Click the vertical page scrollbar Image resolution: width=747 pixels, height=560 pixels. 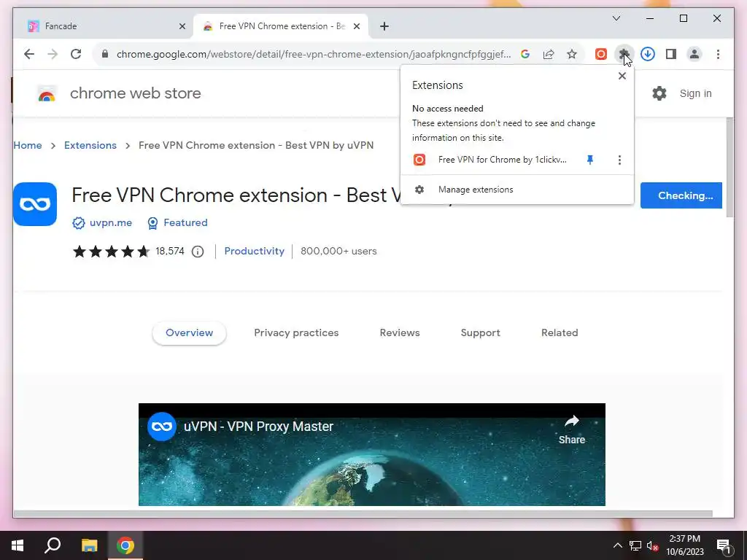[729, 168]
